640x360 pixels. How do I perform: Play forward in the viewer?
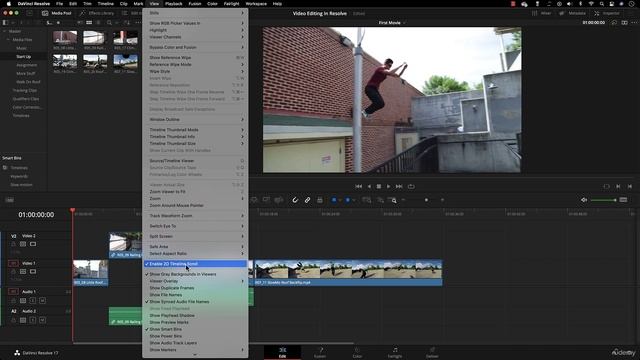point(388,187)
